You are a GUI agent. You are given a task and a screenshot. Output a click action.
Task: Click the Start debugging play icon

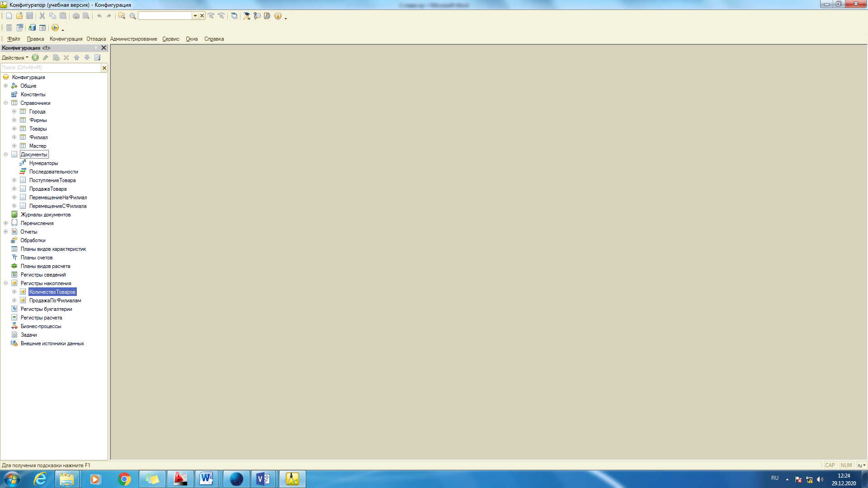[x=55, y=28]
